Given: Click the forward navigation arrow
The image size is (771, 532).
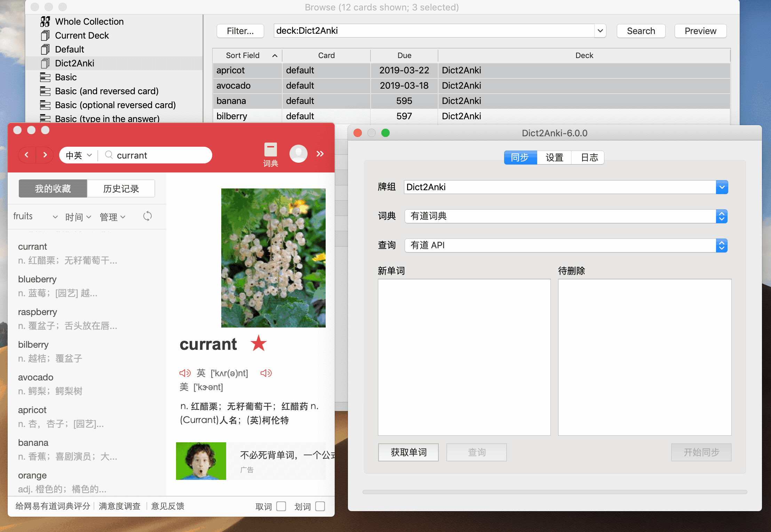Looking at the screenshot, I should [45, 155].
